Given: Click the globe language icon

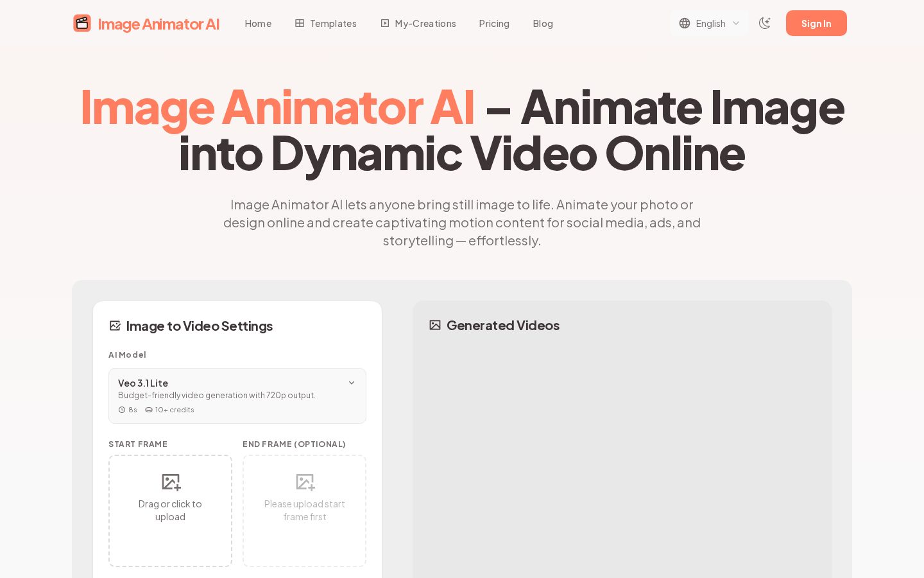Looking at the screenshot, I should (x=685, y=23).
